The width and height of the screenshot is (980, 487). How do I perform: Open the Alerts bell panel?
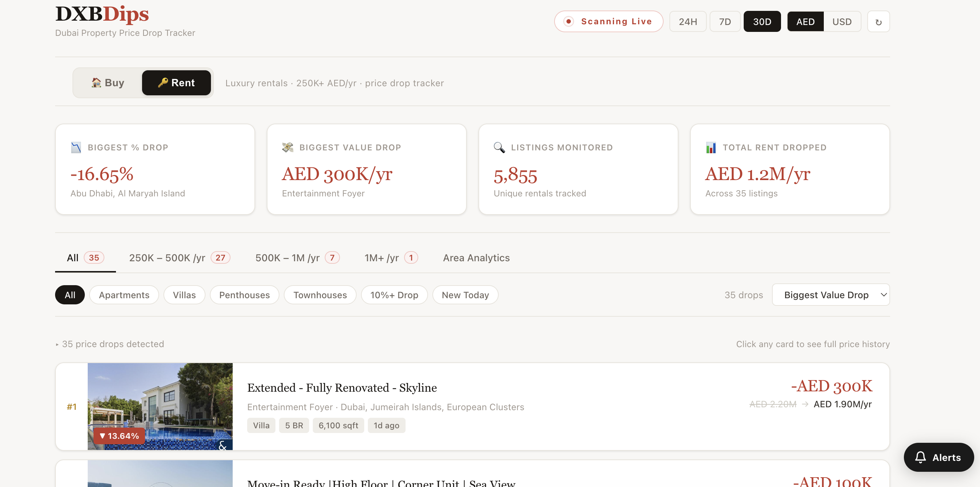click(939, 457)
